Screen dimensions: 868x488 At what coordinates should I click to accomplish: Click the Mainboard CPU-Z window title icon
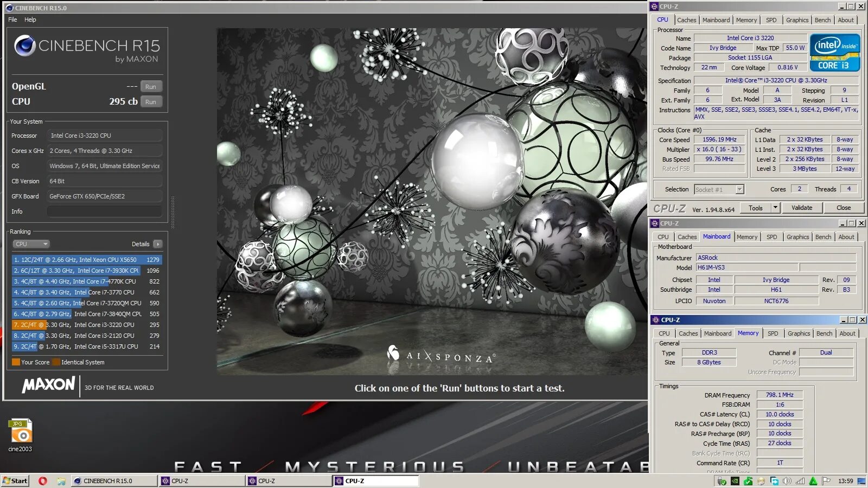pos(655,223)
